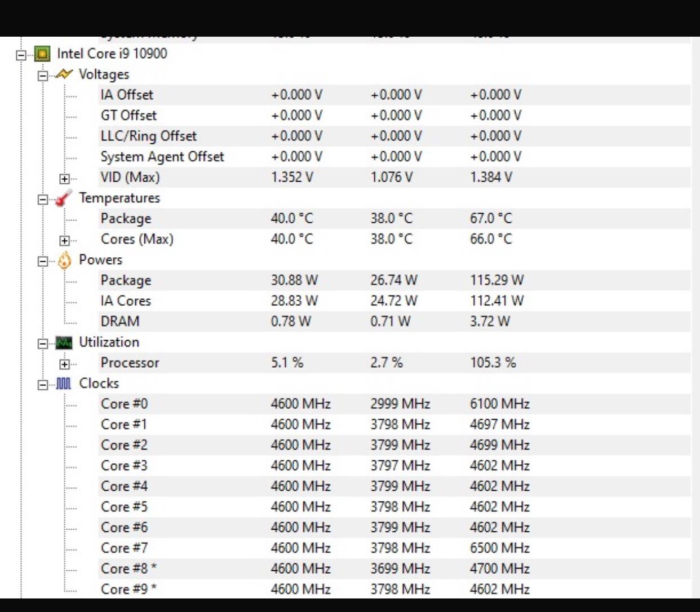Viewport: 700px width, 612px height.
Task: Select the Intel Core i9 10900 label
Action: [x=112, y=54]
